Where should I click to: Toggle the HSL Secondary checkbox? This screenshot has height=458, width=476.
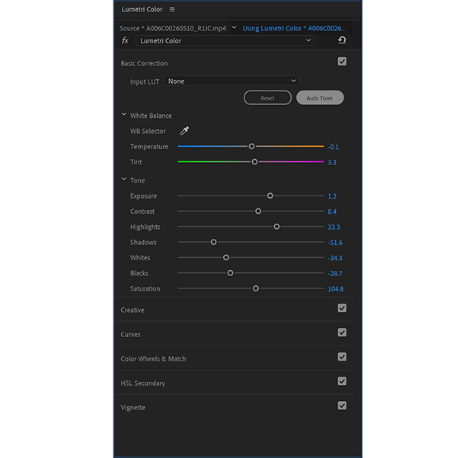click(x=342, y=381)
